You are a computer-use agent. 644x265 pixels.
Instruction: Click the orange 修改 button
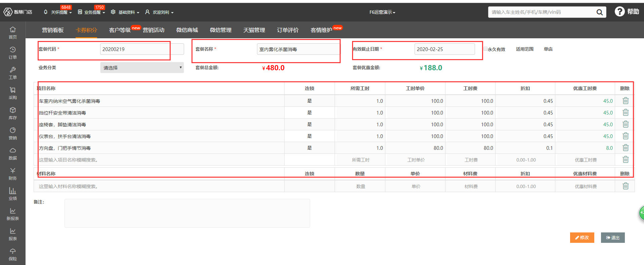(582, 237)
